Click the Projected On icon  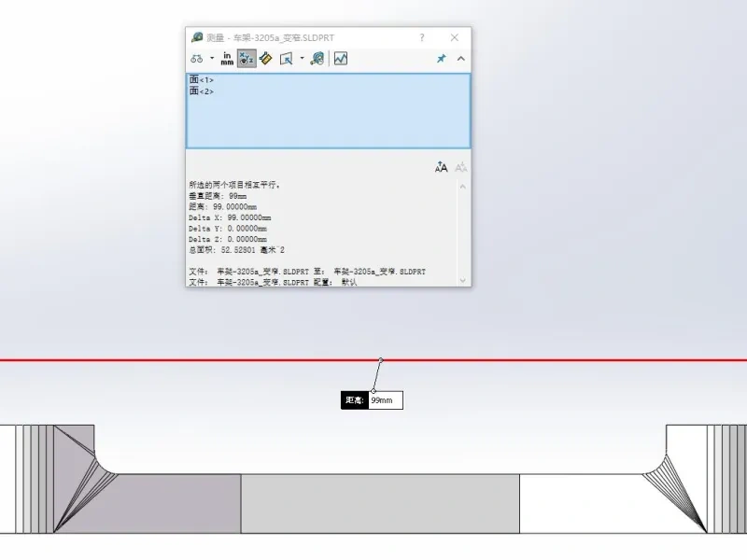(x=287, y=58)
